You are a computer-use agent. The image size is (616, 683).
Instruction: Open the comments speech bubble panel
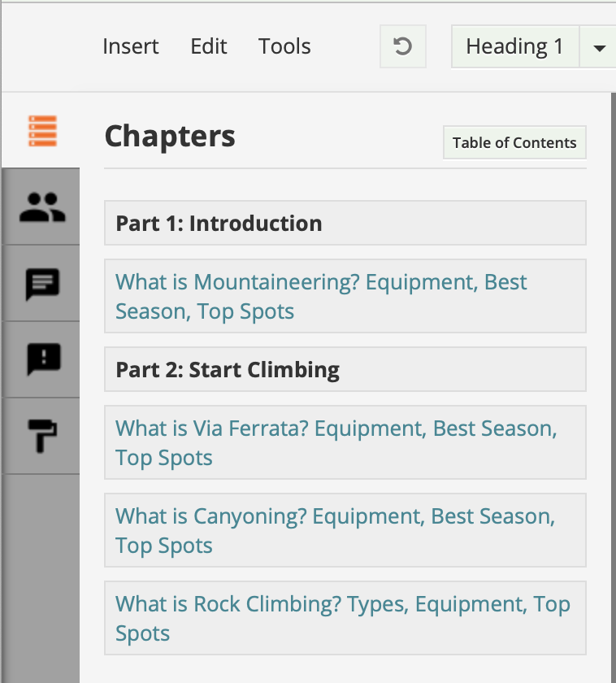(x=42, y=284)
